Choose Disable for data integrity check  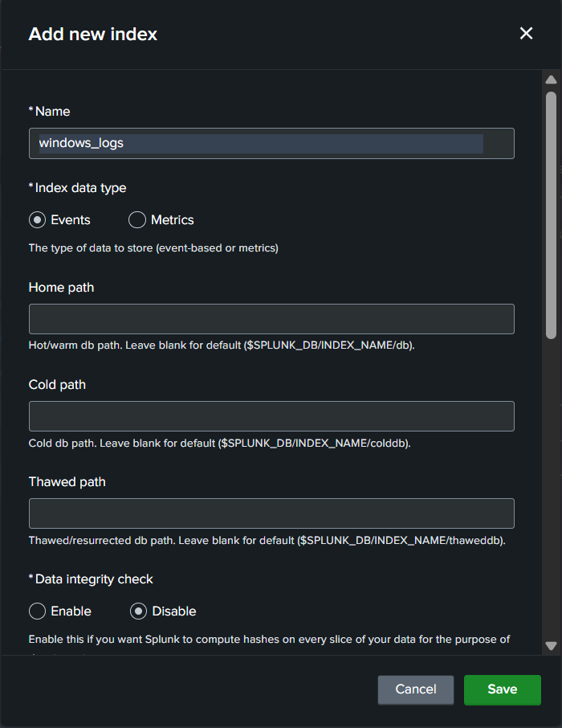click(137, 611)
